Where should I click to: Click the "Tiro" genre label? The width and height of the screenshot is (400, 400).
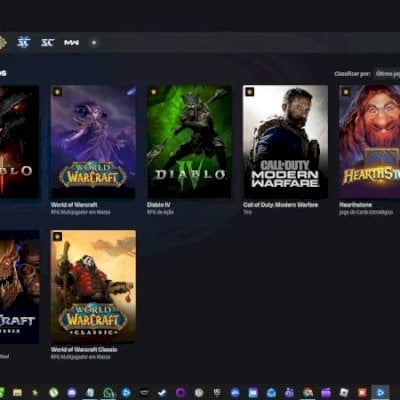pos(247,212)
